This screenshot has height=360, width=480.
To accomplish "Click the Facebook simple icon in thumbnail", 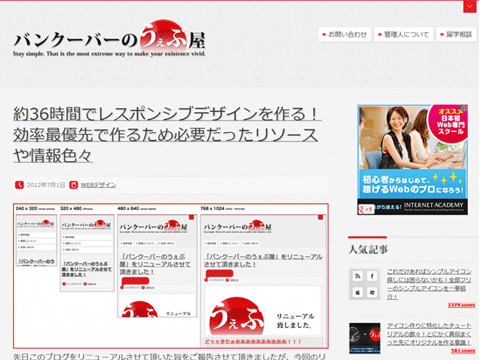I will click(372, 276).
